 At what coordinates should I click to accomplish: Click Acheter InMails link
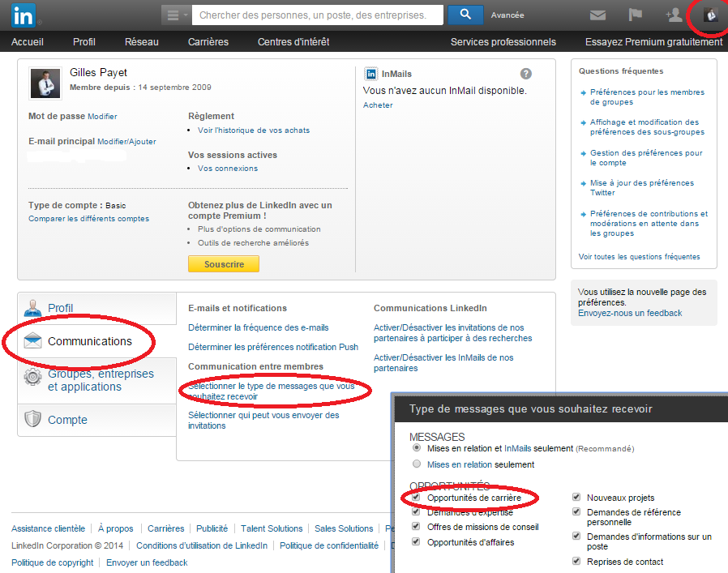click(x=378, y=105)
